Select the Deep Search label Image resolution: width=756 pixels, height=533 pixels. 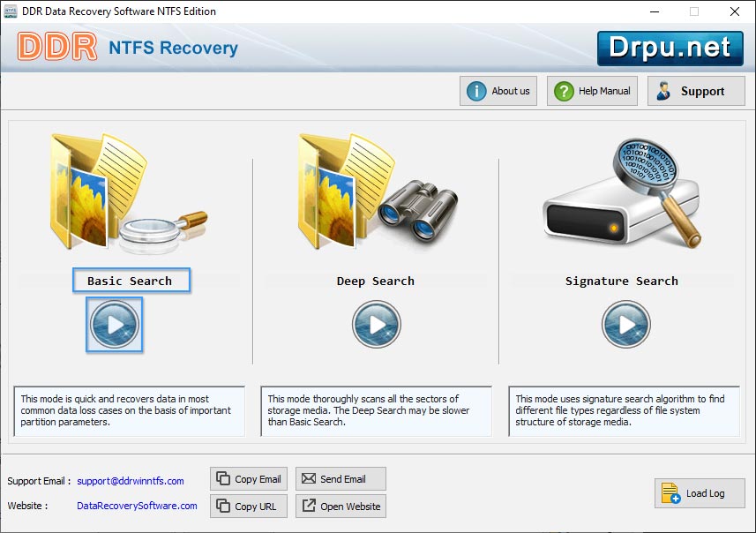click(376, 282)
